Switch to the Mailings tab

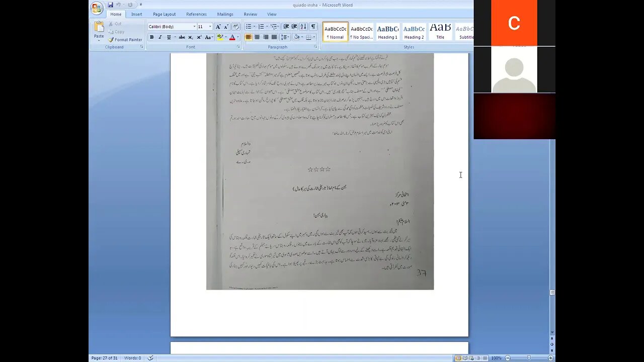tap(225, 14)
